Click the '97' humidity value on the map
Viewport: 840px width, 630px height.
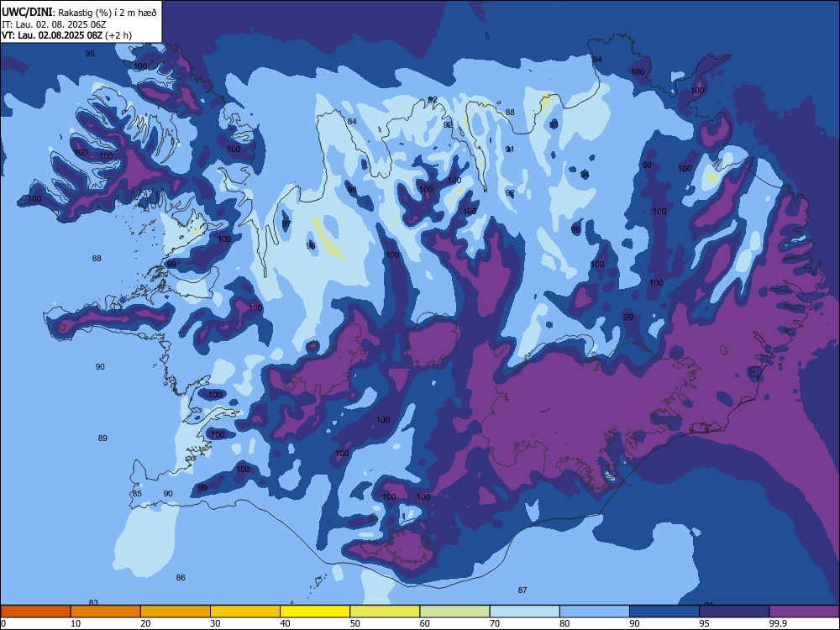tap(286, 224)
